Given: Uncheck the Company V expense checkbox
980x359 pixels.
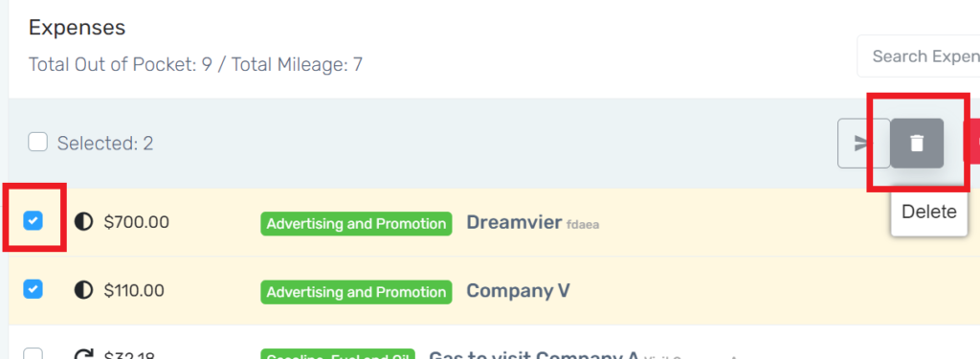Looking at the screenshot, I should point(33,289).
